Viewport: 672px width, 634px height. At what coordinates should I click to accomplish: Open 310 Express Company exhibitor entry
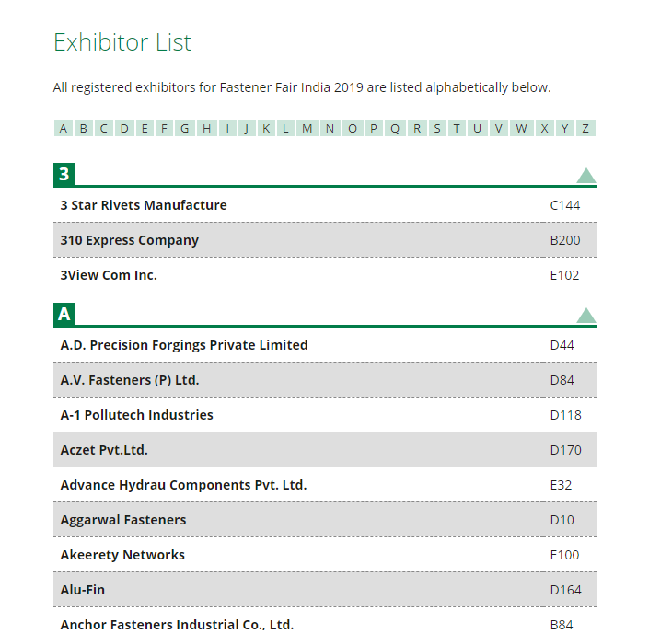click(130, 240)
